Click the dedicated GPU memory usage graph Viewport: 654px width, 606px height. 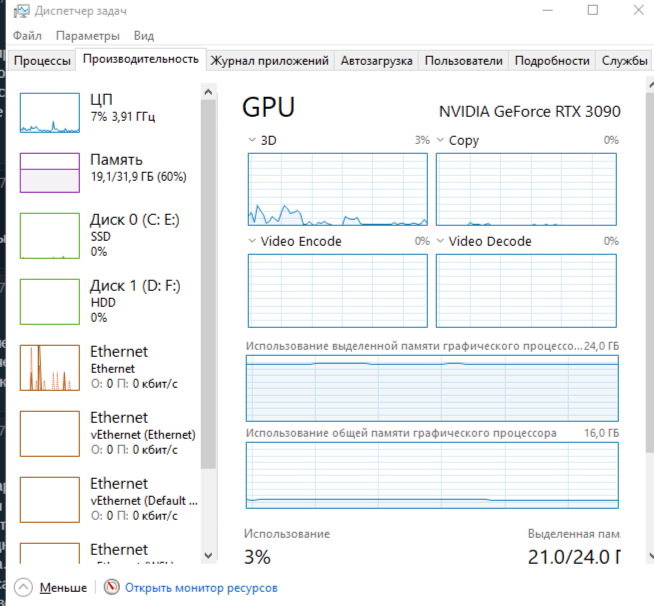click(x=432, y=388)
